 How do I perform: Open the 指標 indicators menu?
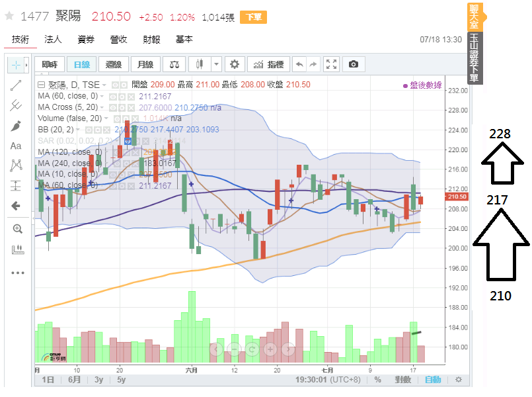(x=269, y=64)
